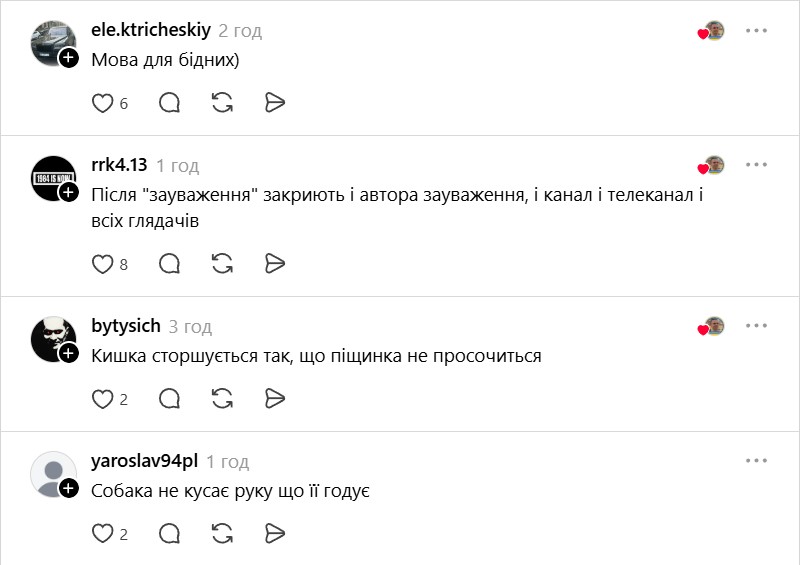Image resolution: width=800 pixels, height=565 pixels.
Task: Share yaroslav94pl's comment
Action: pyautogui.click(x=276, y=533)
